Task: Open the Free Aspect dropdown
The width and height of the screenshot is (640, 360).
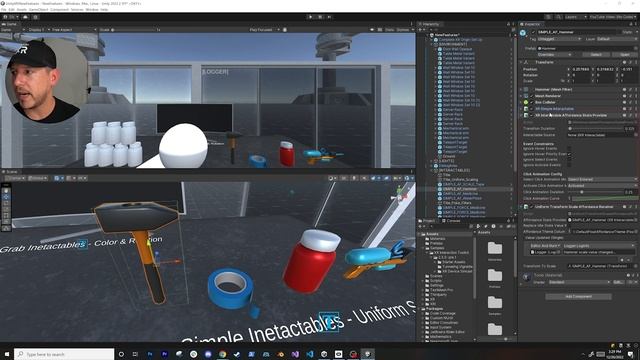Action: (74, 30)
